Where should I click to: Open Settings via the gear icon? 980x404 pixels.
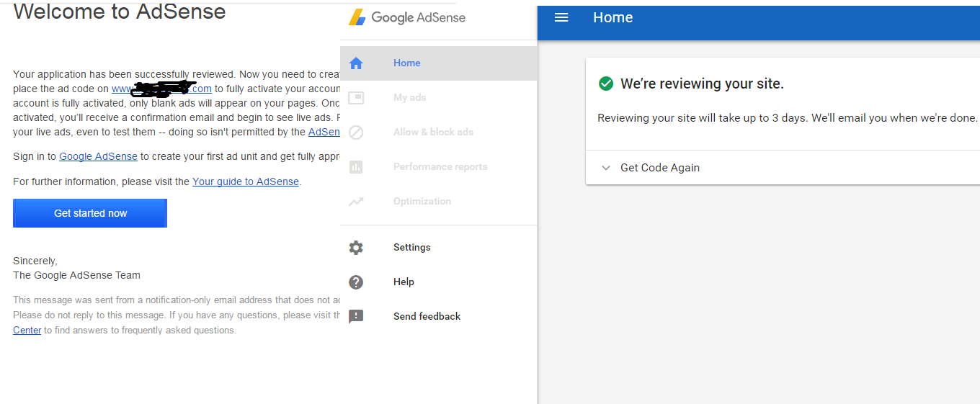pyautogui.click(x=356, y=248)
